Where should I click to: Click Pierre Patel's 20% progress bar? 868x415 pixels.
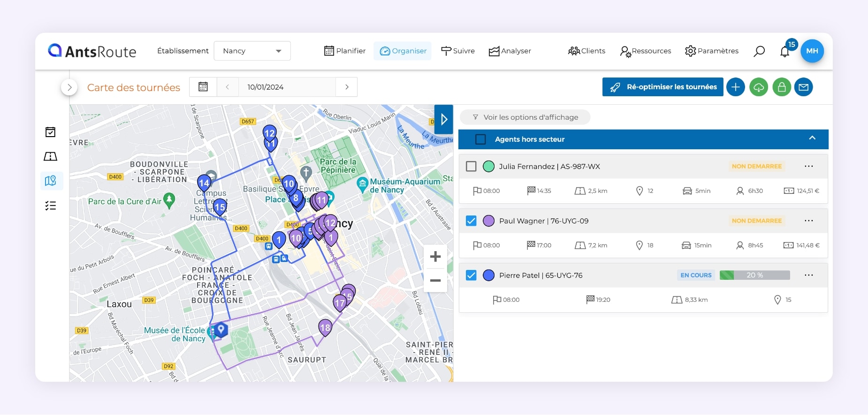coord(754,276)
